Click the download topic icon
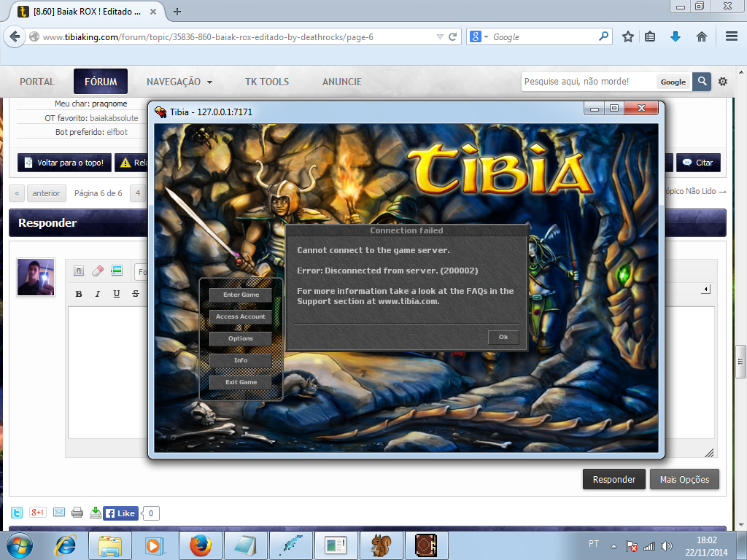The height and width of the screenshot is (560, 747). coord(96,513)
